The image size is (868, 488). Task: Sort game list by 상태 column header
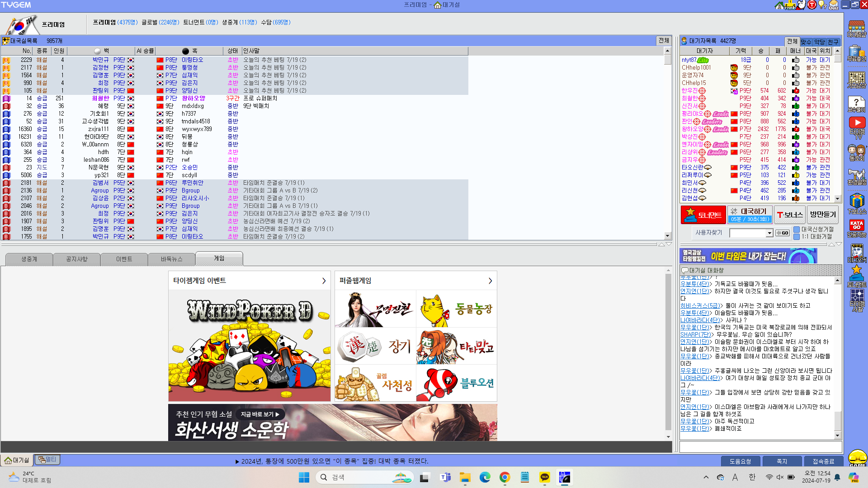point(232,51)
